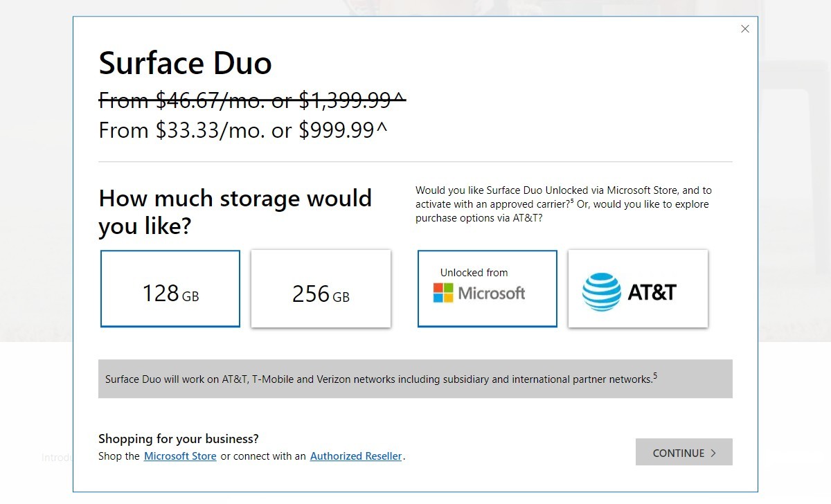Select the 128 GB storage option
This screenshot has height=504, width=831.
coord(170,289)
